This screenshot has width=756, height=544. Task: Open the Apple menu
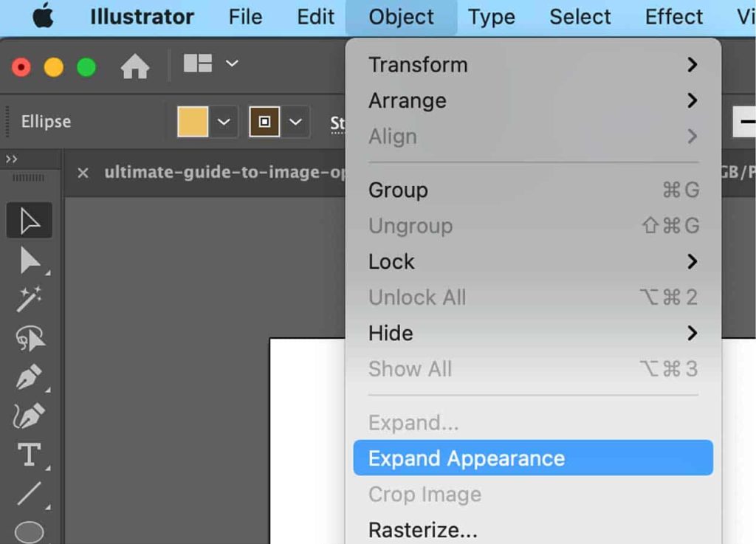(x=44, y=16)
